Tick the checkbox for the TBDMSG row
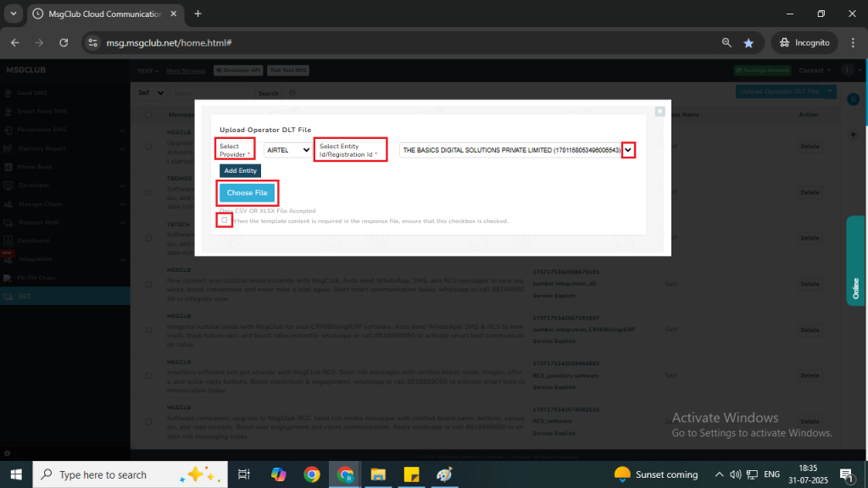Viewport: 868px width, 488px height. (x=148, y=192)
